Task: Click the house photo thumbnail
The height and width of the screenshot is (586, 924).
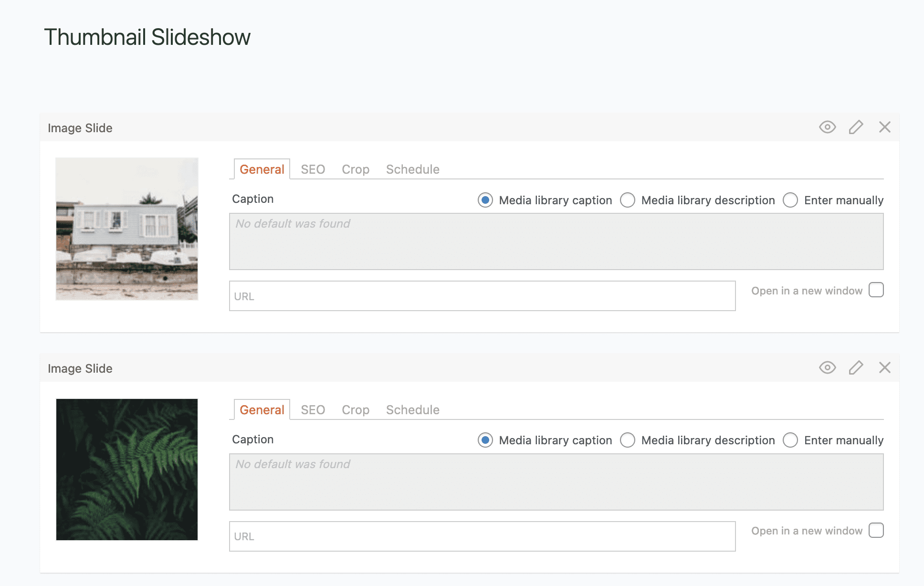Action: [x=126, y=229]
